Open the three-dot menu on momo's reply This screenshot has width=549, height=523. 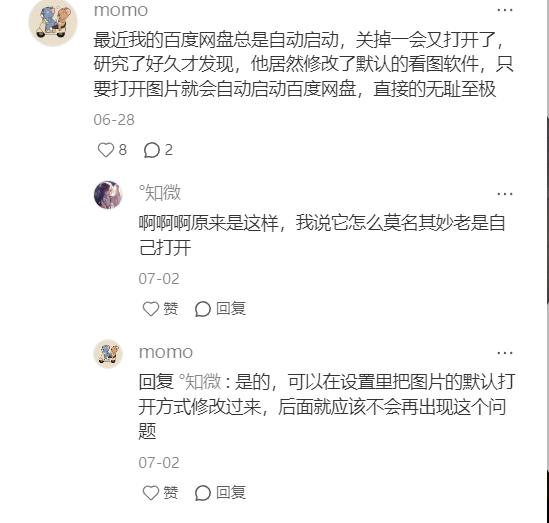pyautogui.click(x=505, y=353)
